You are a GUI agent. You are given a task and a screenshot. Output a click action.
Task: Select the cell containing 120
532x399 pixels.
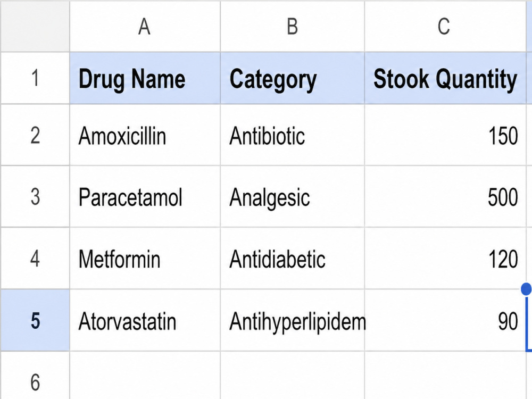coord(445,259)
